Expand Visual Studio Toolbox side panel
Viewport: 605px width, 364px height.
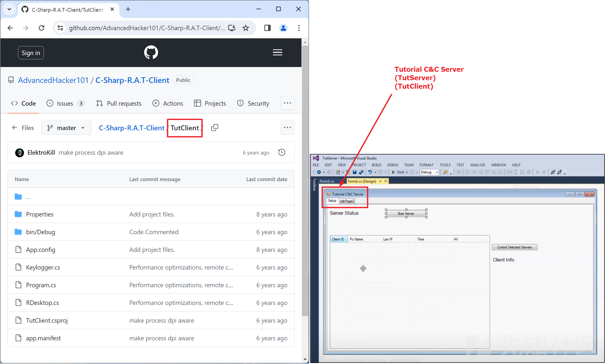(314, 185)
